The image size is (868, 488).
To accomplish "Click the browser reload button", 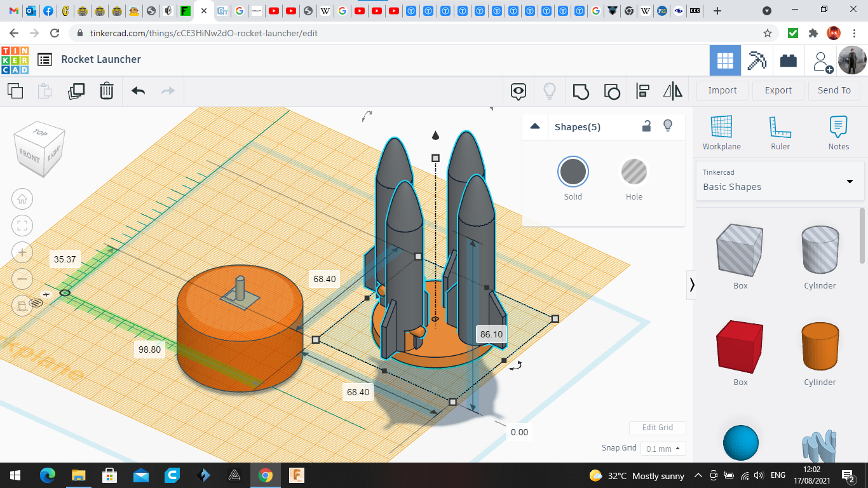I will (x=55, y=33).
